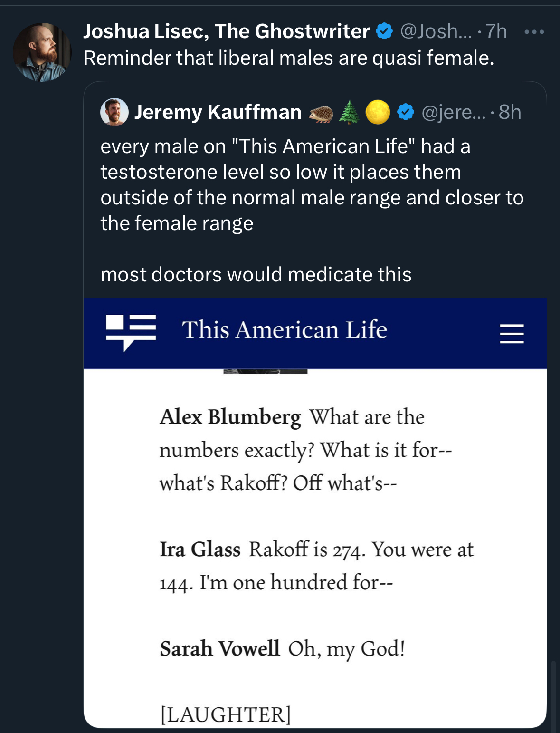Click Joshua Lisec's blue verified badge
Viewport: 560px width, 733px height.
(x=384, y=31)
